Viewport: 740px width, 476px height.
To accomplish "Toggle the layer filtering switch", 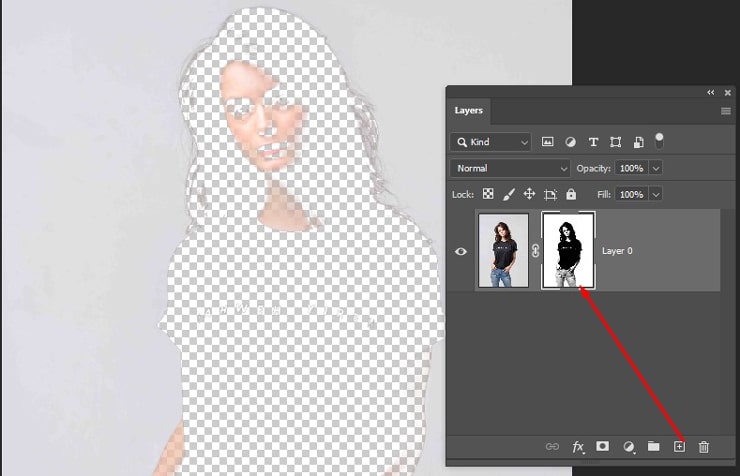I will pyautogui.click(x=659, y=140).
